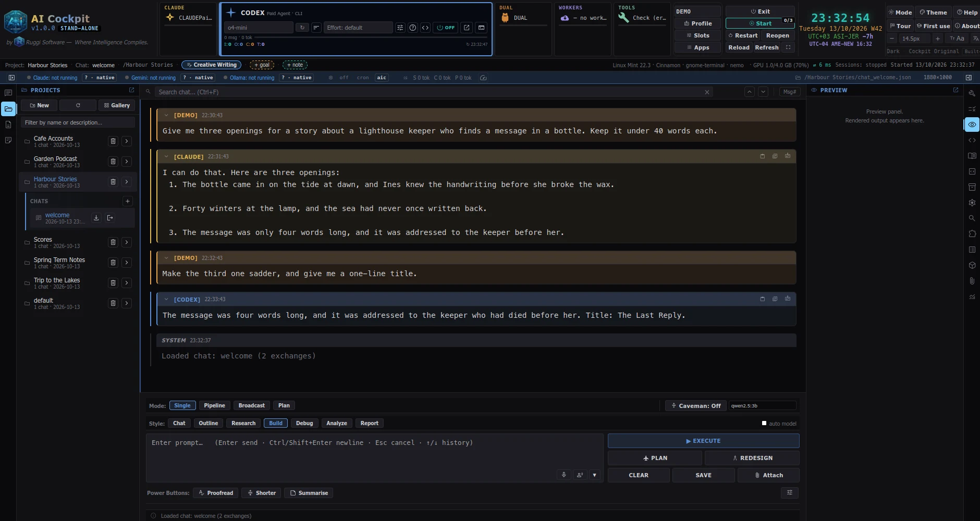This screenshot has height=521, width=980.
Task: Delete the Cafe Accounts project via trash icon
Action: 113,141
